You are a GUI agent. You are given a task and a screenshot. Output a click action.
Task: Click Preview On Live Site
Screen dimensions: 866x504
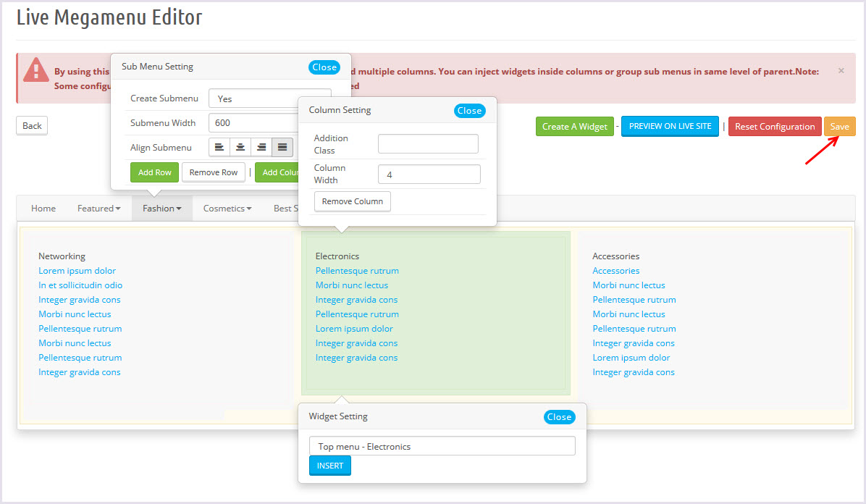[x=670, y=127]
